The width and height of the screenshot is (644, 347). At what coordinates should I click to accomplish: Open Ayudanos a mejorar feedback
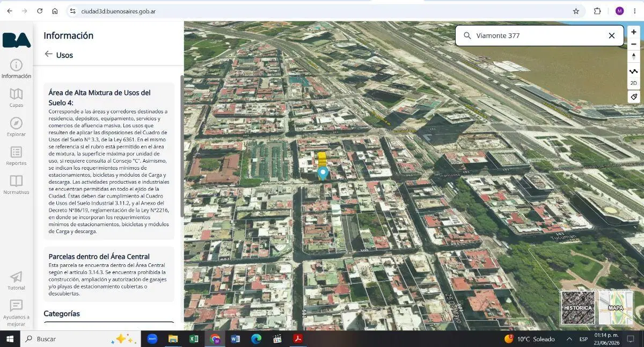click(16, 313)
